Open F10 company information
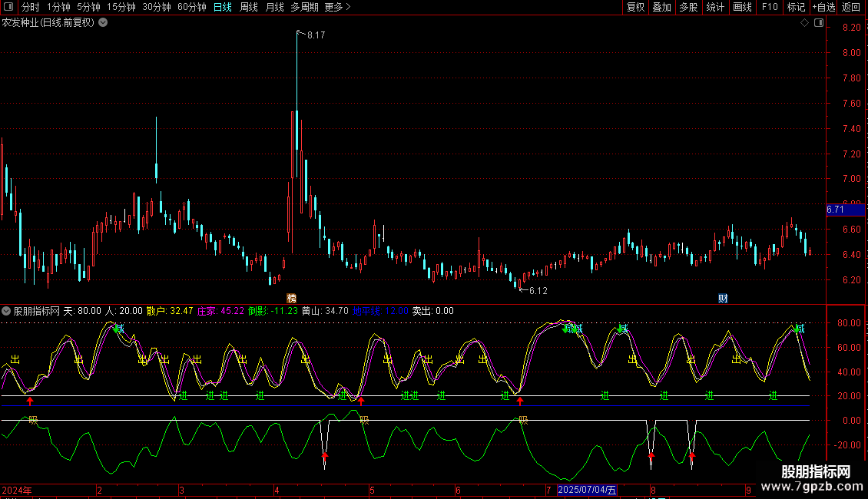The width and height of the screenshot is (868, 499). pos(770,7)
